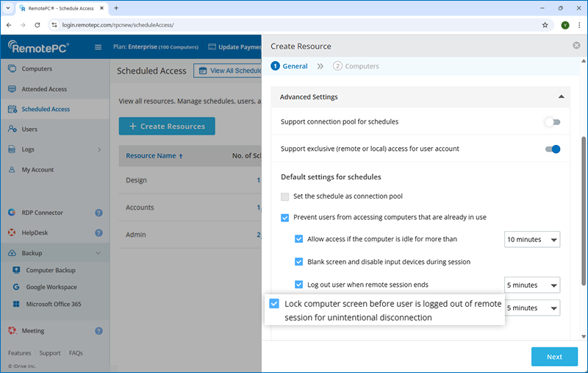Screen dimensions: 588x373
Task: Uncheck Lock computer screen before logout
Action: (274, 304)
